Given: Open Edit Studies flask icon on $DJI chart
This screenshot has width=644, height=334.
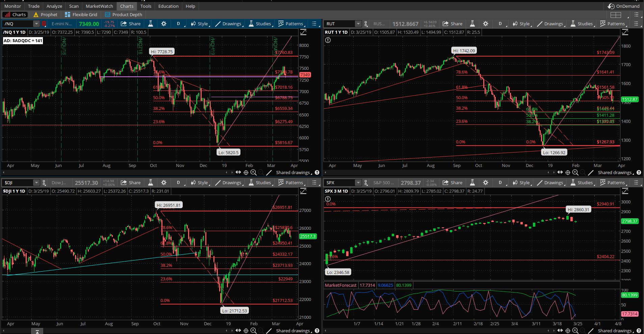Looking at the screenshot, I should click(151, 183).
